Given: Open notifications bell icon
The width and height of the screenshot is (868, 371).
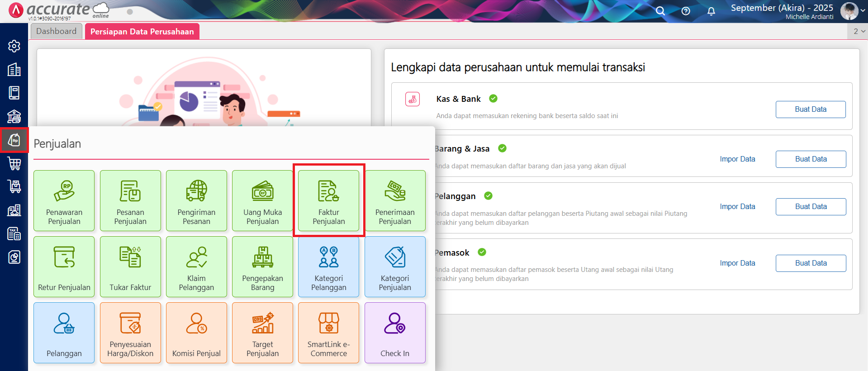Looking at the screenshot, I should click(x=711, y=11).
